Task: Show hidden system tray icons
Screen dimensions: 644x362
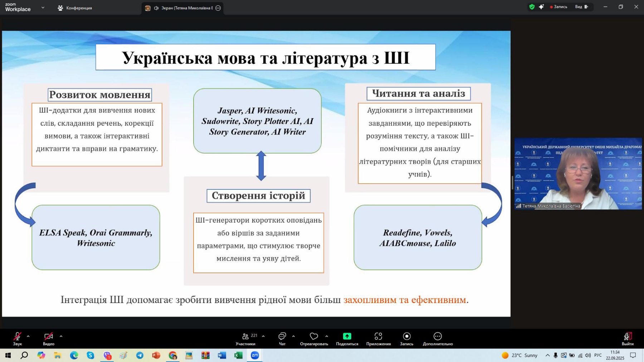Action: (x=547, y=355)
